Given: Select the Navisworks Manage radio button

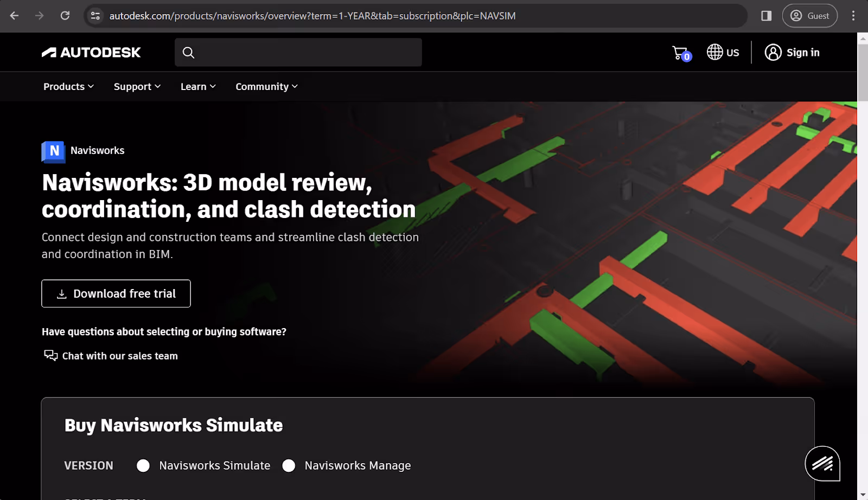Looking at the screenshot, I should click(289, 466).
